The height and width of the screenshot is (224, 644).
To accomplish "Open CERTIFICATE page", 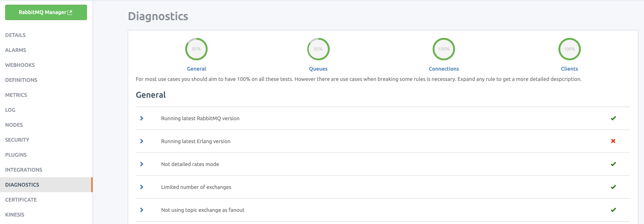I will (21, 200).
